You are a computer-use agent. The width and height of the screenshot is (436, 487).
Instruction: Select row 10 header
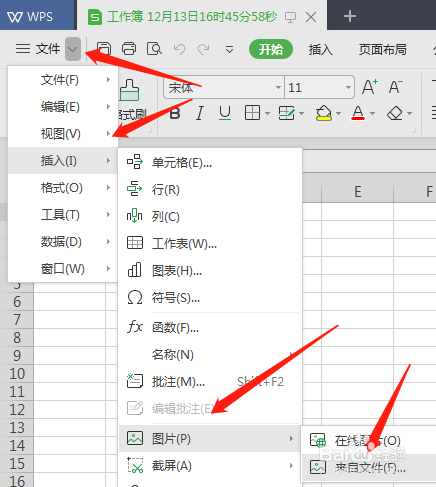coord(17,374)
